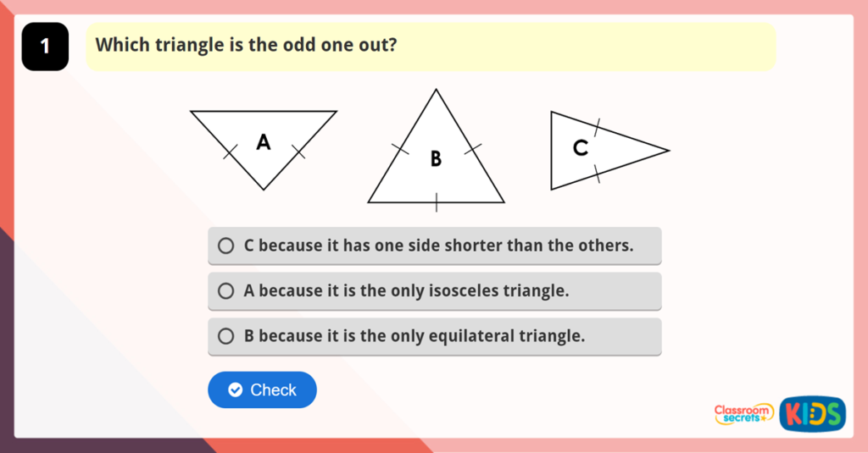Click answer text 'B because it is the only equilateral'
868x453 pixels.
[415, 336]
